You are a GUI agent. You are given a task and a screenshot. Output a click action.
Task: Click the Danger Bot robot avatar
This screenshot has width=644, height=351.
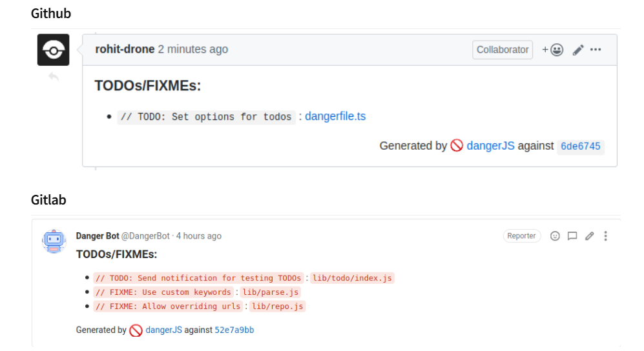pyautogui.click(x=54, y=241)
